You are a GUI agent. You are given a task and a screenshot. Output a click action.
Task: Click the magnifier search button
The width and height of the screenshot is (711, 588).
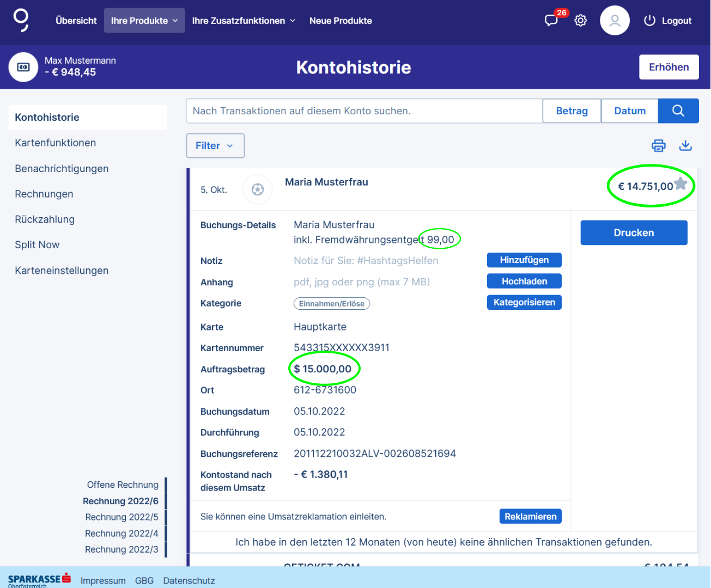tap(678, 111)
